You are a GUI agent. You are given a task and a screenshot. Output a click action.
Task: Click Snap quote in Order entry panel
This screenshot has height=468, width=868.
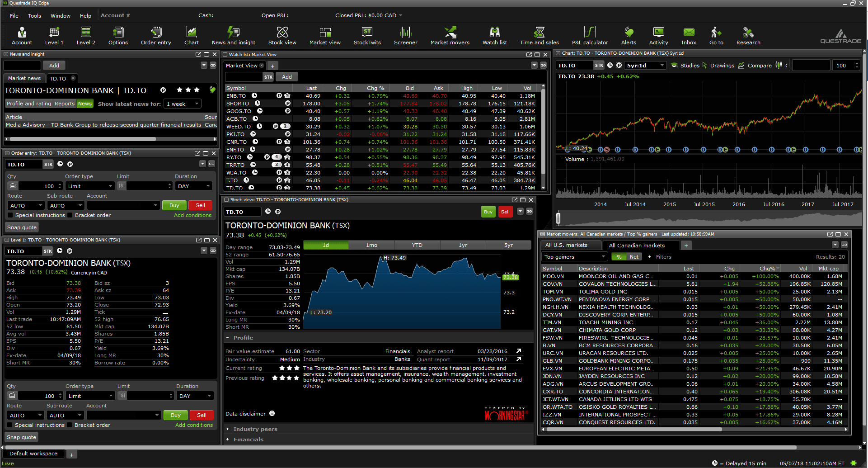tap(22, 227)
